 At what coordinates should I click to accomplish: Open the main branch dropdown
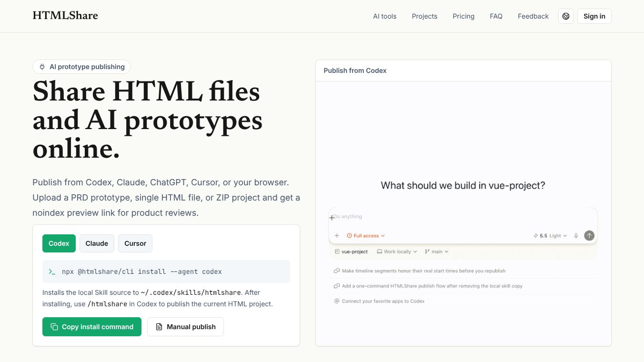436,251
